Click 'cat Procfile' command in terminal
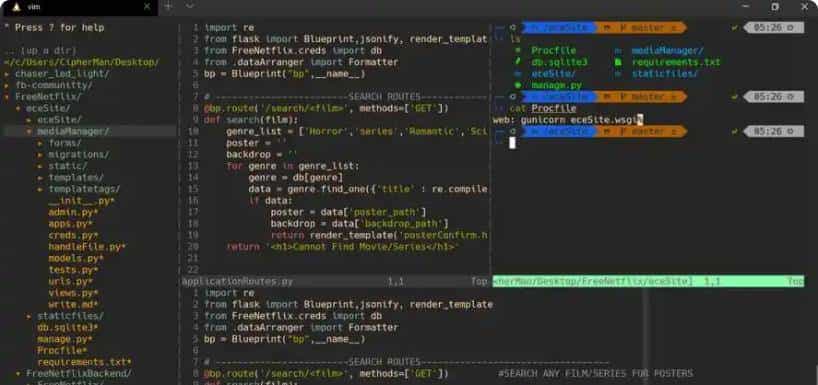Viewport: 818px width, 385px height. point(543,109)
